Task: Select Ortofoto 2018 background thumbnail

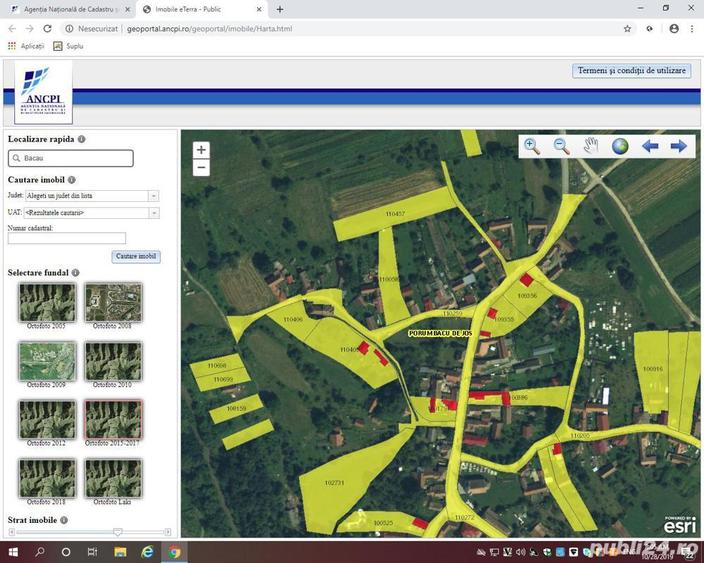Action: point(47,478)
